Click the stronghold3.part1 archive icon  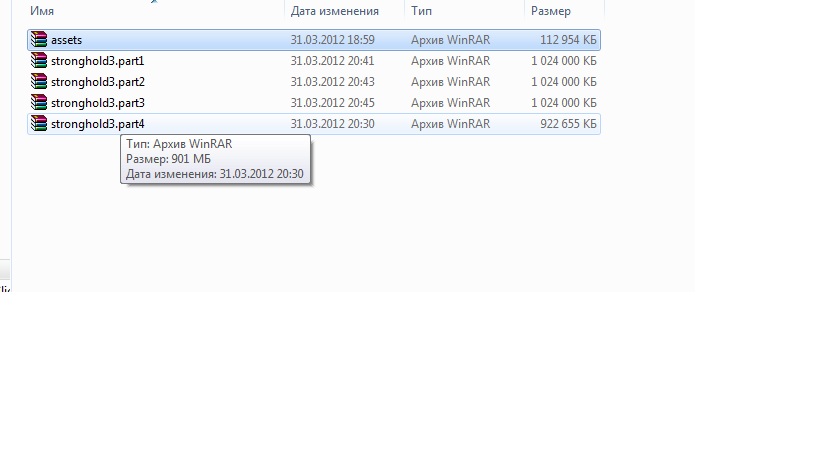(39, 61)
